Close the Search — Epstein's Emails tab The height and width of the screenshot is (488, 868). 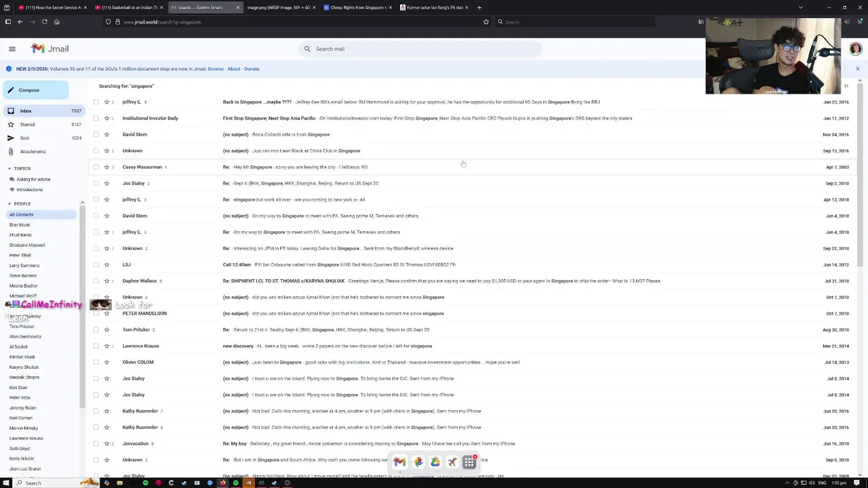pyautogui.click(x=237, y=7)
